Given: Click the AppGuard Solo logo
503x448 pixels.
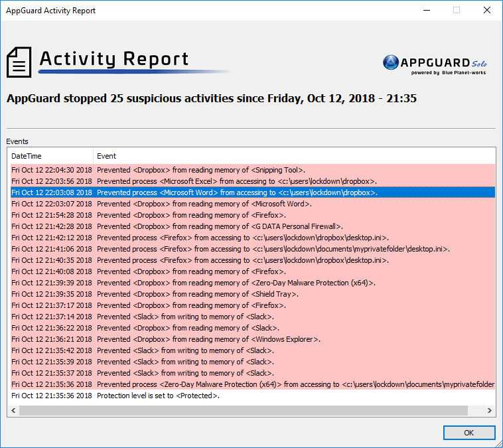Looking at the screenshot, I should pyautogui.click(x=435, y=64).
